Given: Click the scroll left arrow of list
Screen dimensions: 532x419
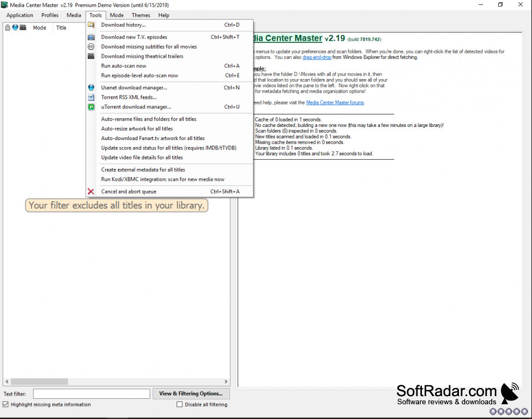Looking at the screenshot, I should point(7,381).
